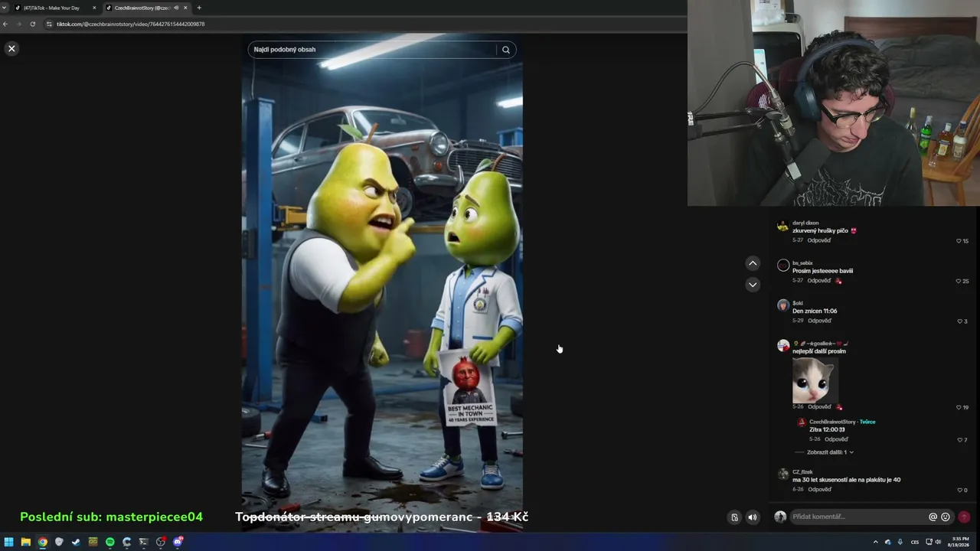Reply to bs_sebix's comment via 'Odpověď'
The image size is (980, 551).
pyautogui.click(x=818, y=280)
